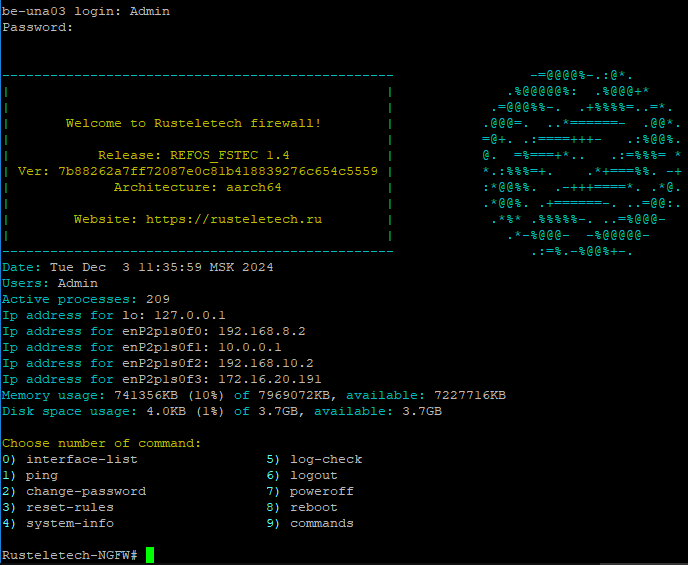Select the reset-rules menu entry
The image size is (688, 565).
pos(58,508)
